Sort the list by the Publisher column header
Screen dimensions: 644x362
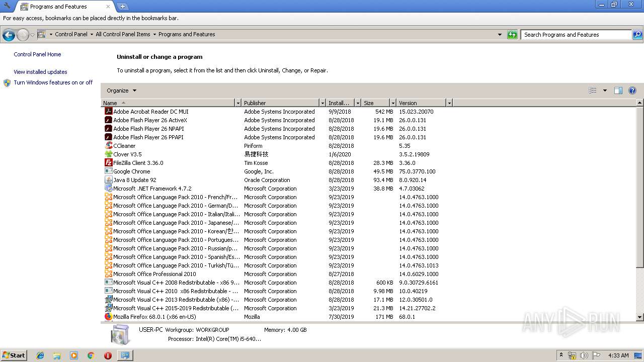coord(281,103)
